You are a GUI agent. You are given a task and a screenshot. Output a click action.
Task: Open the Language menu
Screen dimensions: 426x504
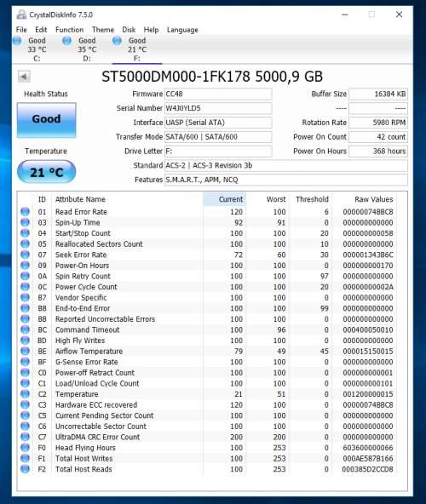coord(182,30)
